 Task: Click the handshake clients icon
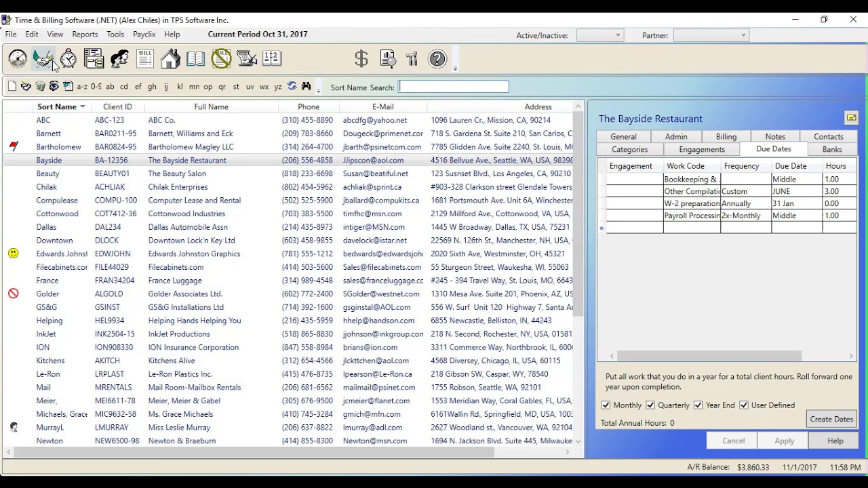click(43, 59)
